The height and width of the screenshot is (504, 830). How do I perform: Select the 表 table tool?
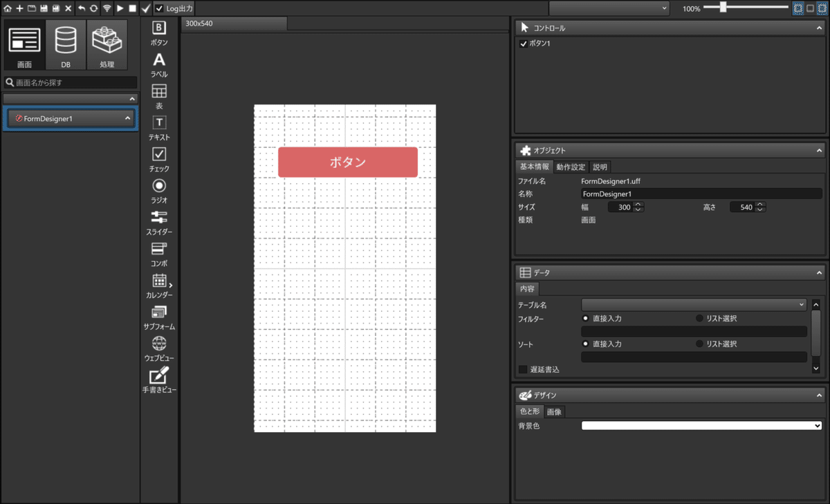[159, 97]
